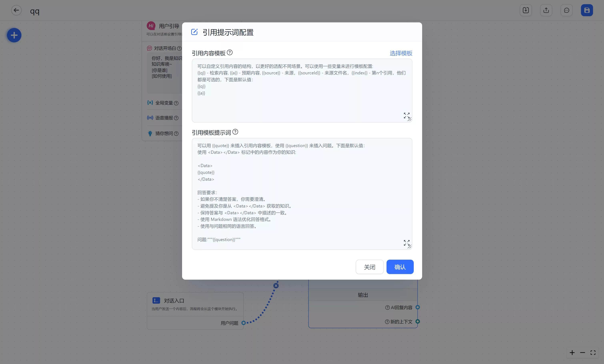The image size is (604, 364).
Task: Click the AI回复内容 output connector handle
Action: [418, 307]
